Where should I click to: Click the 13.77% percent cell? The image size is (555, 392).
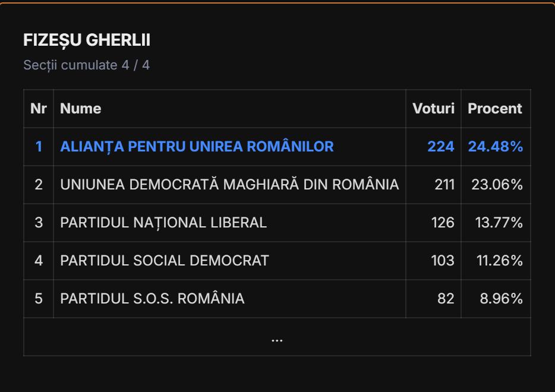click(499, 223)
